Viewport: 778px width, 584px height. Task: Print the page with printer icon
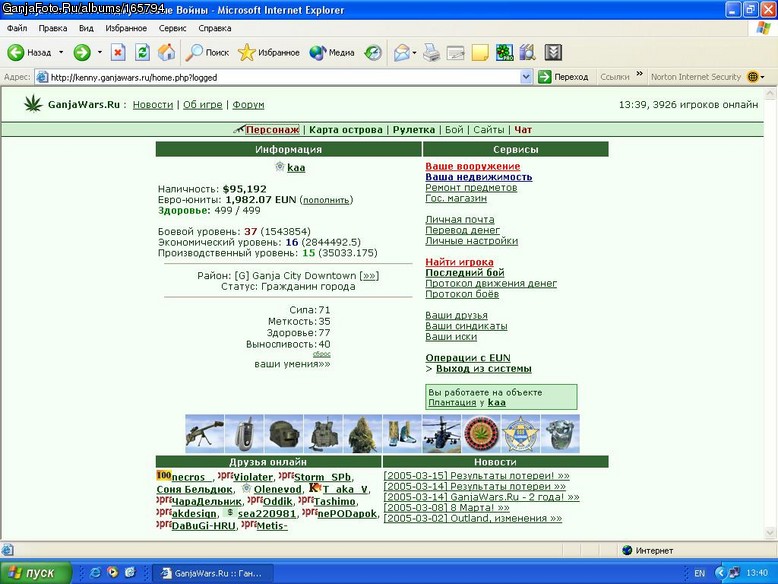(431, 53)
